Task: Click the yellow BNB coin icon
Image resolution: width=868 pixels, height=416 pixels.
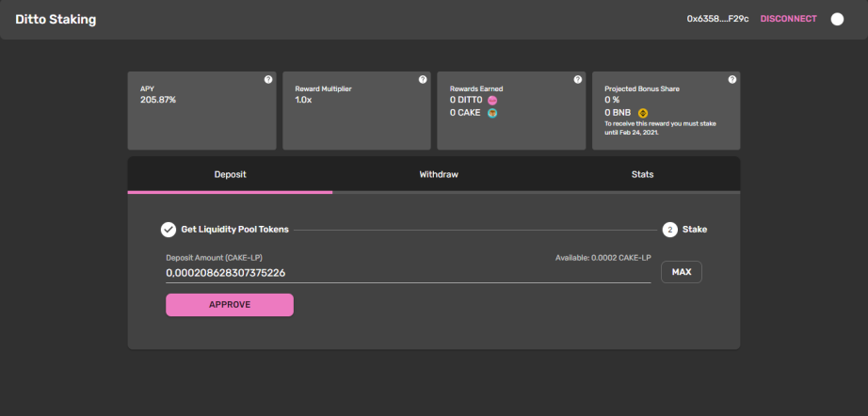Action: (x=643, y=113)
